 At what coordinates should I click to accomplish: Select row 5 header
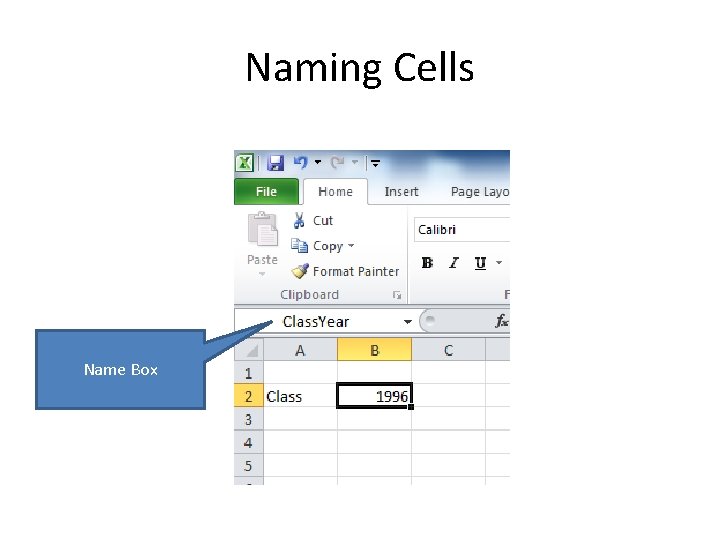(249, 466)
